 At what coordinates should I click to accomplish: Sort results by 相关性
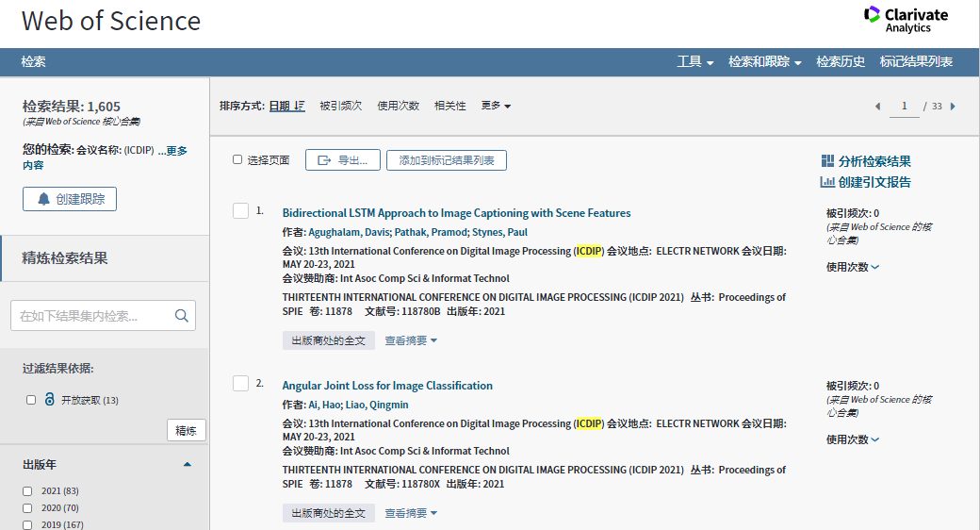450,106
